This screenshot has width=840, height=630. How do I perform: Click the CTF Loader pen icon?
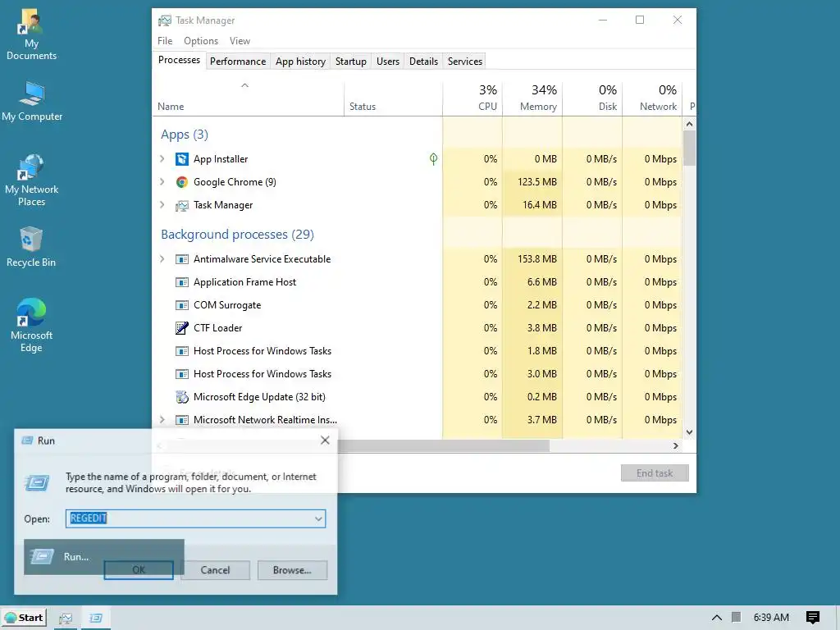coord(182,328)
